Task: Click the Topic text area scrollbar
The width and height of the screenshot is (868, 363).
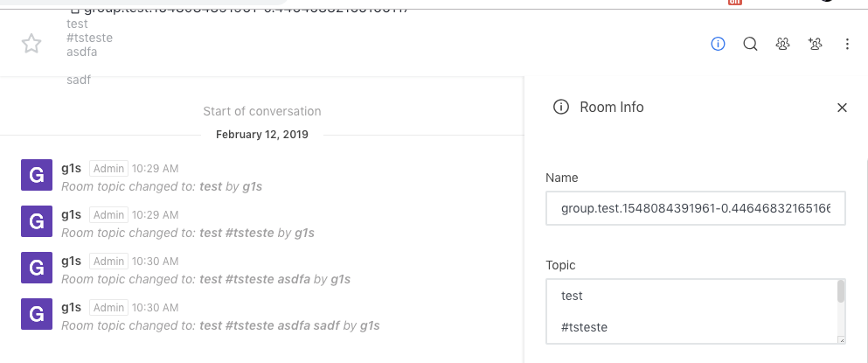Action: pos(841,292)
